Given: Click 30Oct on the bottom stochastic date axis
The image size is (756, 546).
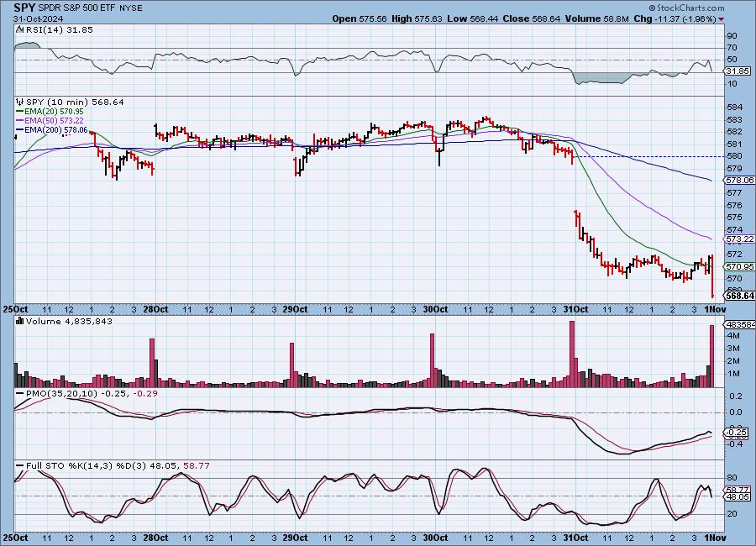Looking at the screenshot, I should [435, 538].
